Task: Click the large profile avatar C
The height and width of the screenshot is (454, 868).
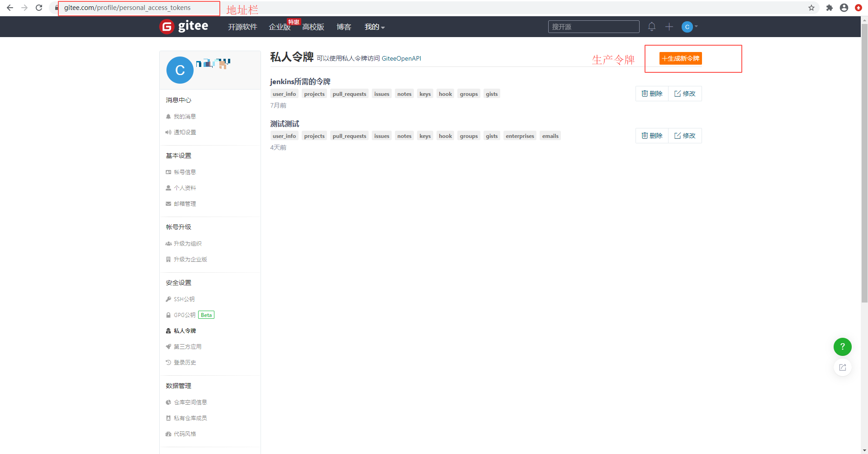Action: [x=180, y=70]
